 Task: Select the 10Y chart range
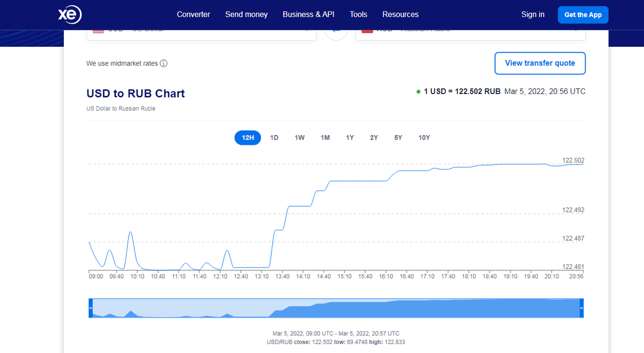point(424,138)
